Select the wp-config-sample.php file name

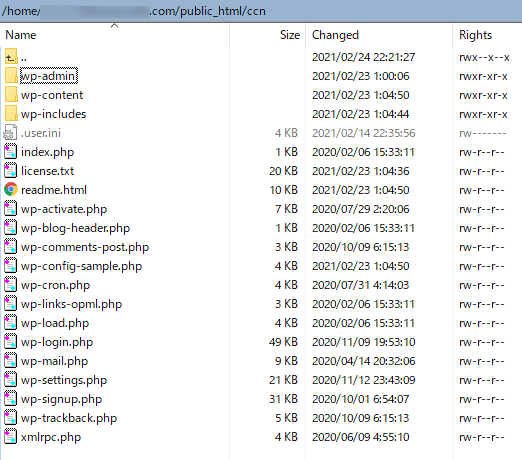point(81,266)
